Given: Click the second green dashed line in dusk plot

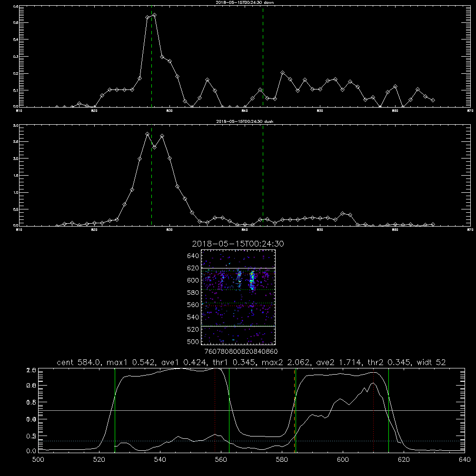Looking at the screenshot, I should click(263, 176).
